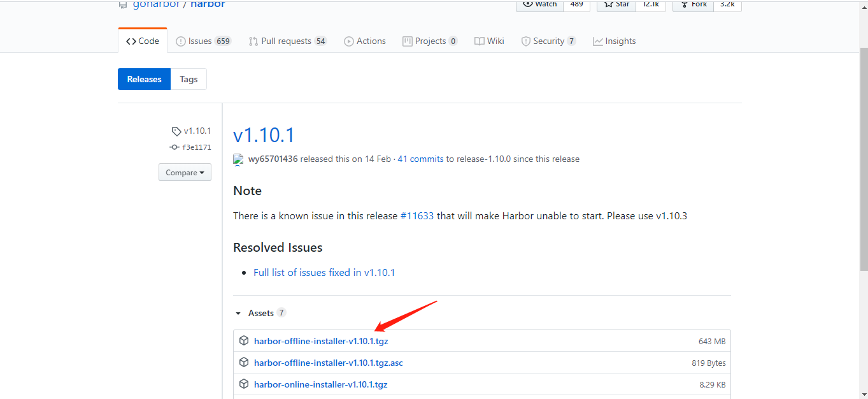Viewport: 868px width, 399px height.
Task: Click the commit icon beside f3e1171
Action: (x=174, y=147)
